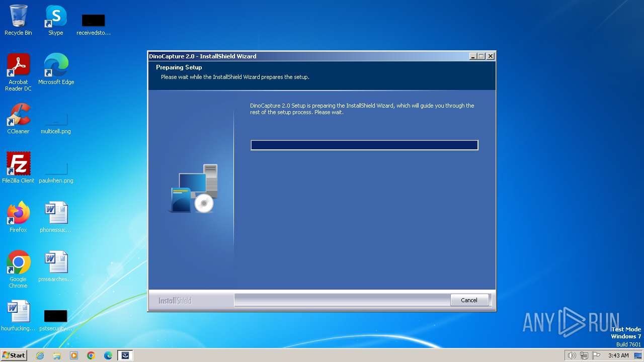Select the Skype desktop shortcut
The height and width of the screenshot is (362, 644).
pos(55,21)
